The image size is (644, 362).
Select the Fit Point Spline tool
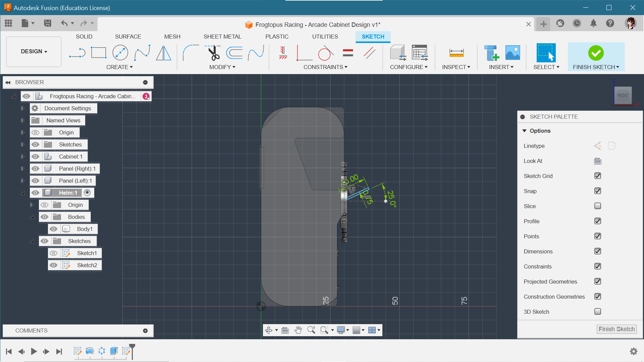142,53
